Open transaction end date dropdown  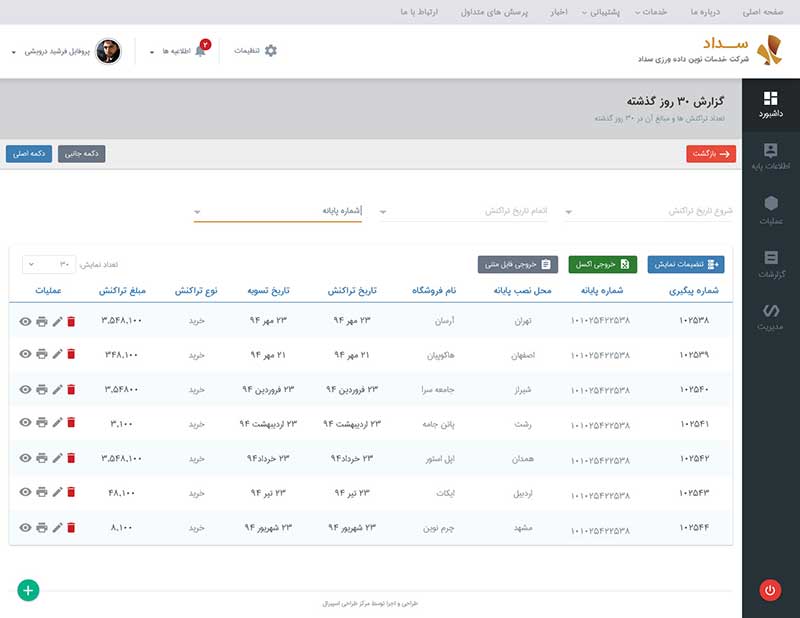[x=463, y=211]
